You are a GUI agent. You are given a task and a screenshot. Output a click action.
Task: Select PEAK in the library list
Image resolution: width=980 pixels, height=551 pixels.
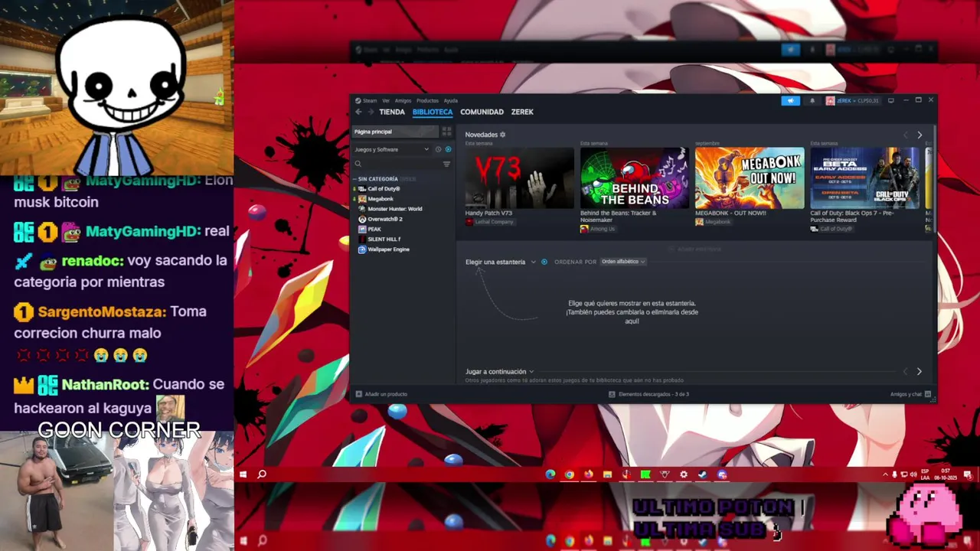pyautogui.click(x=374, y=229)
